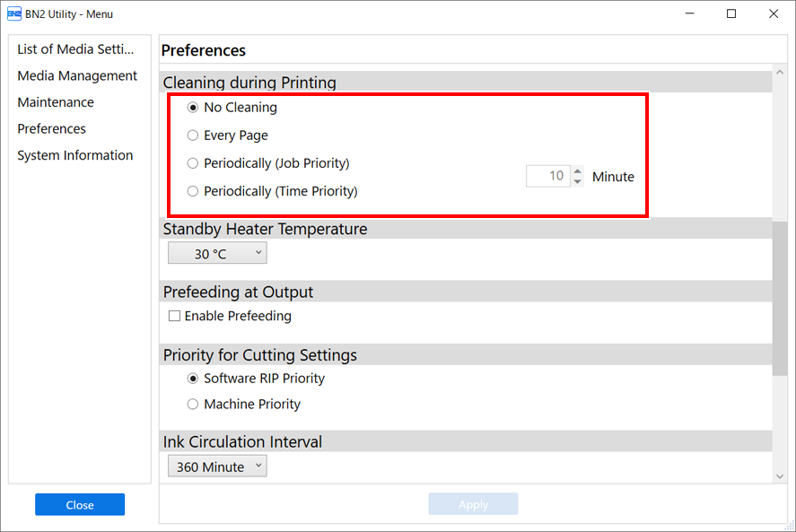Viewport: 796px width, 532px height.
Task: Open Ink Circulation Interval dropdown
Action: (x=217, y=467)
